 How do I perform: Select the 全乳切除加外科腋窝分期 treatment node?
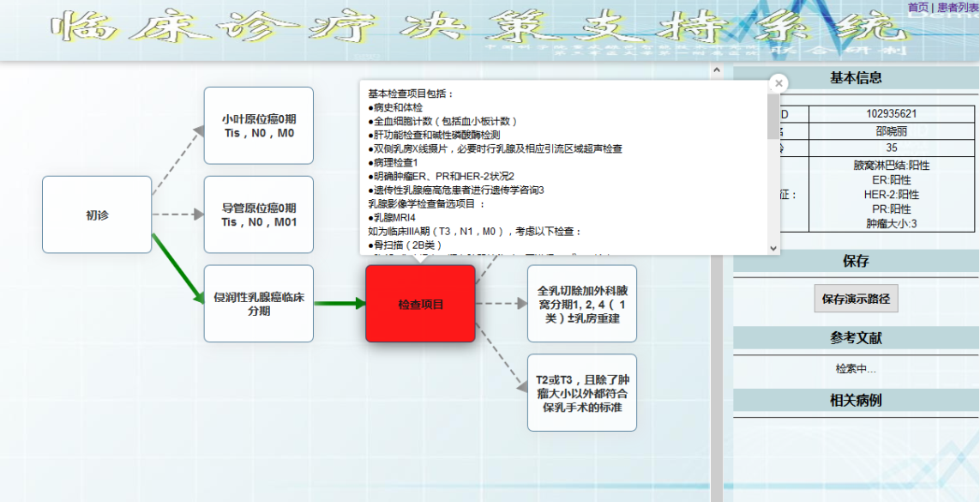581,304
